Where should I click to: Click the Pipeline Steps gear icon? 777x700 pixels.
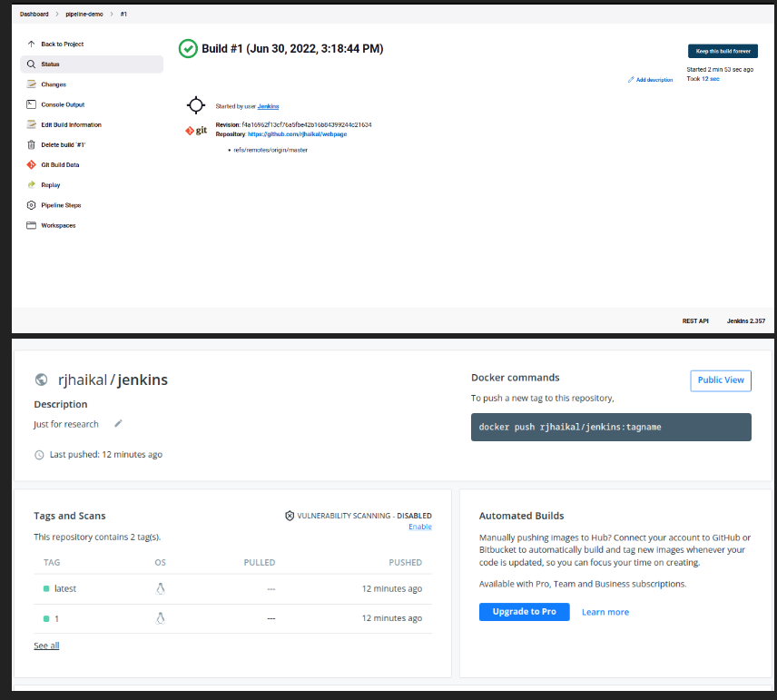pos(31,205)
